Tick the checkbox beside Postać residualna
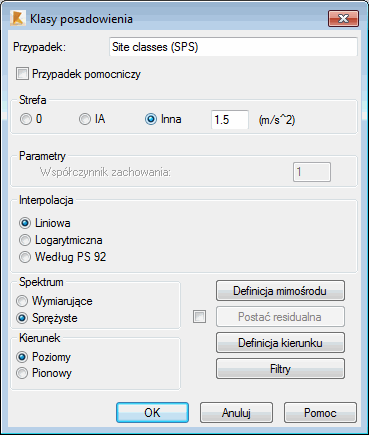Image resolution: width=369 pixels, height=435 pixels. [199, 316]
